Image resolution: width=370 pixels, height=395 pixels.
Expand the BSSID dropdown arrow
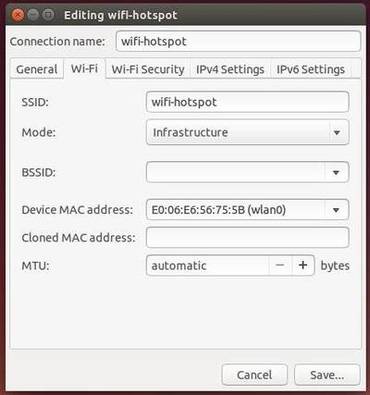(336, 172)
